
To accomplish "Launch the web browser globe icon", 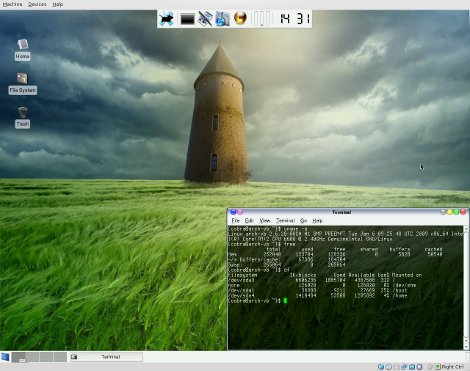I will [x=240, y=18].
